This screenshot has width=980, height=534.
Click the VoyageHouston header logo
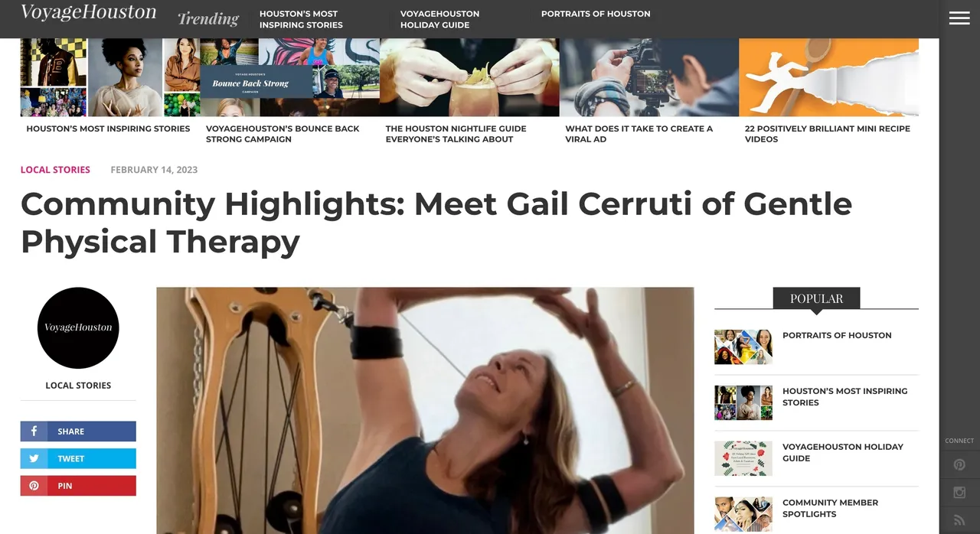click(x=89, y=12)
